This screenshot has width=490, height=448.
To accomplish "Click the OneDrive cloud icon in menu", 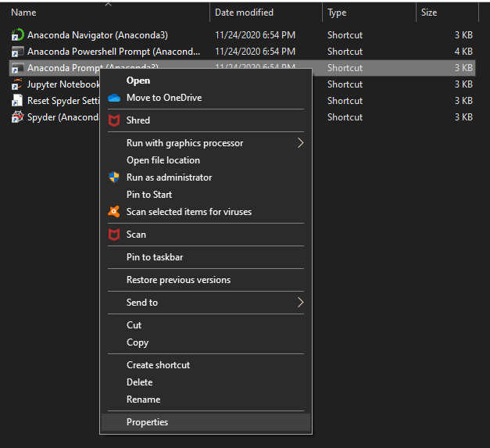I will point(113,98).
